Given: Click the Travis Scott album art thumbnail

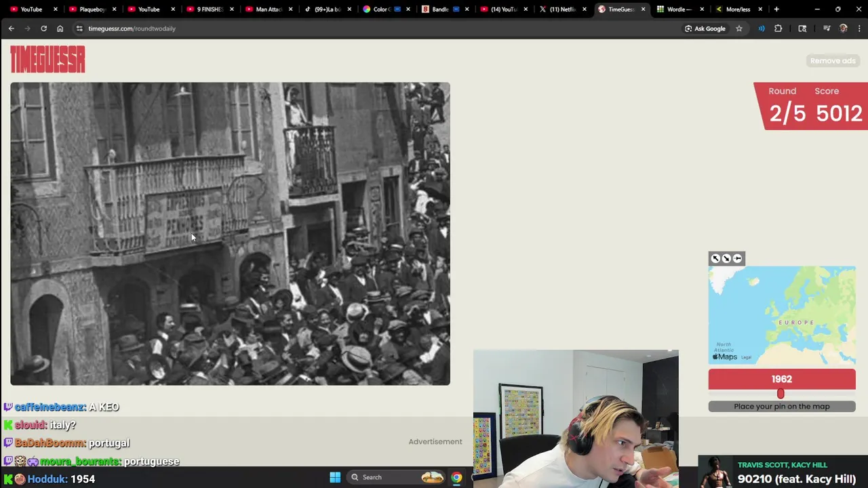Looking at the screenshot, I should pyautogui.click(x=715, y=472).
